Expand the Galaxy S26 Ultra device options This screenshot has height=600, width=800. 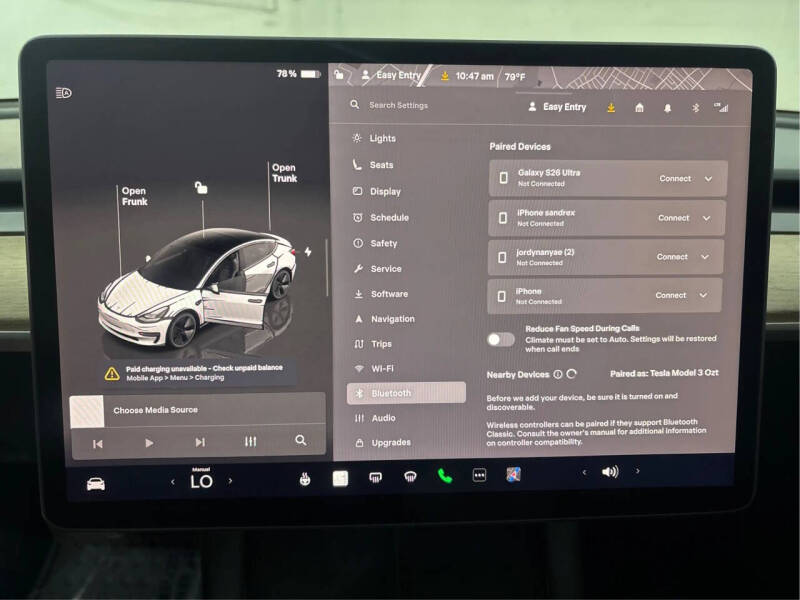pyautogui.click(x=709, y=179)
